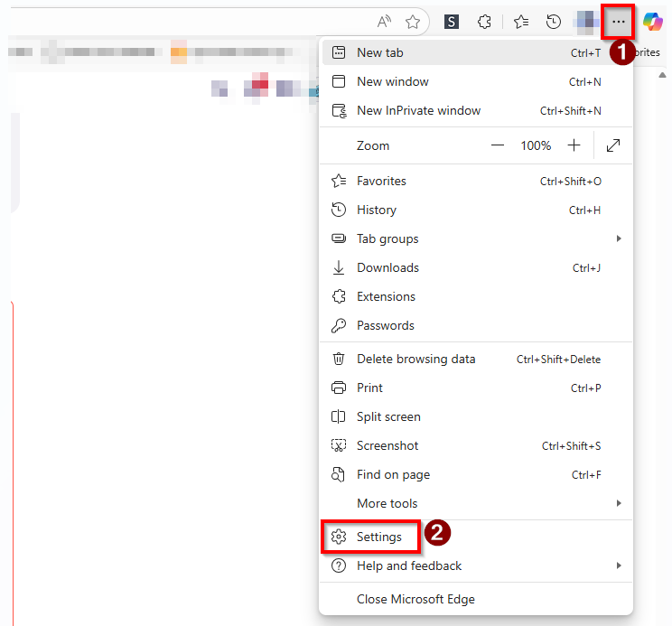This screenshot has width=672, height=626.
Task: Open the Extensions puzzle icon in toolbar
Action: (x=484, y=22)
